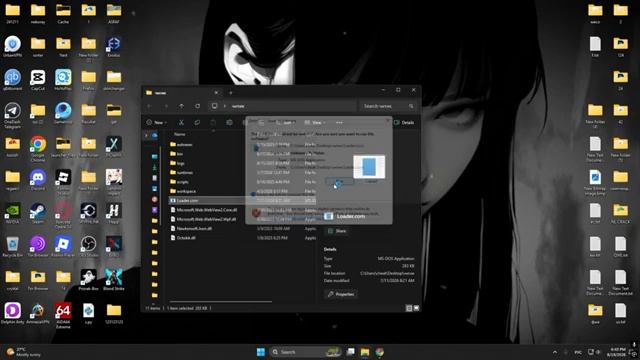Open CapCut desktop shortcut

(38, 80)
